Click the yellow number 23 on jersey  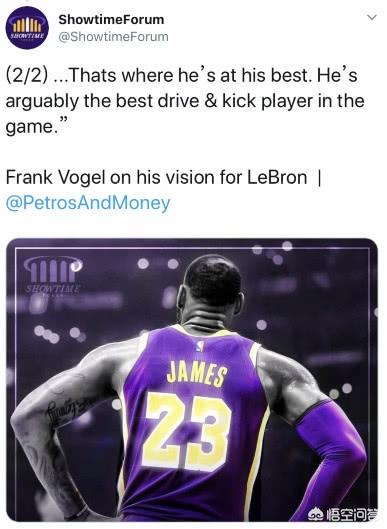click(186, 433)
